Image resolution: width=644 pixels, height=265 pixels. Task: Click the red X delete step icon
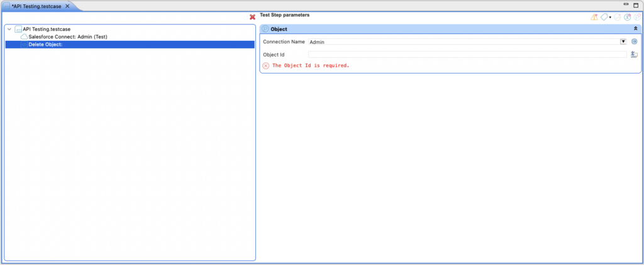click(253, 17)
